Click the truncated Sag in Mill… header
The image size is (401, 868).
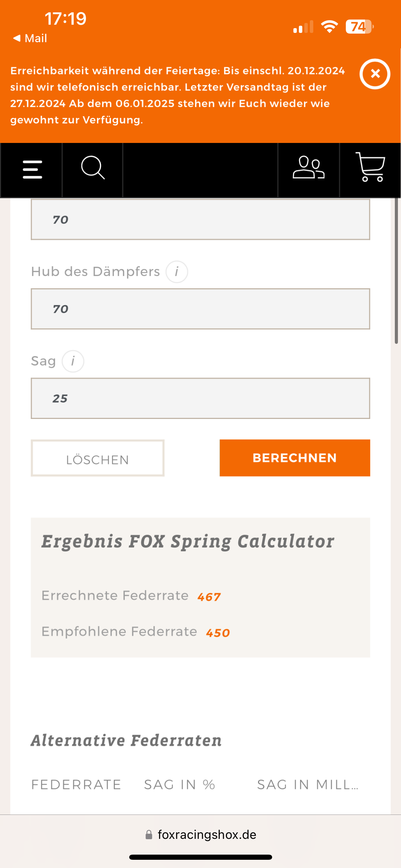[x=308, y=785]
